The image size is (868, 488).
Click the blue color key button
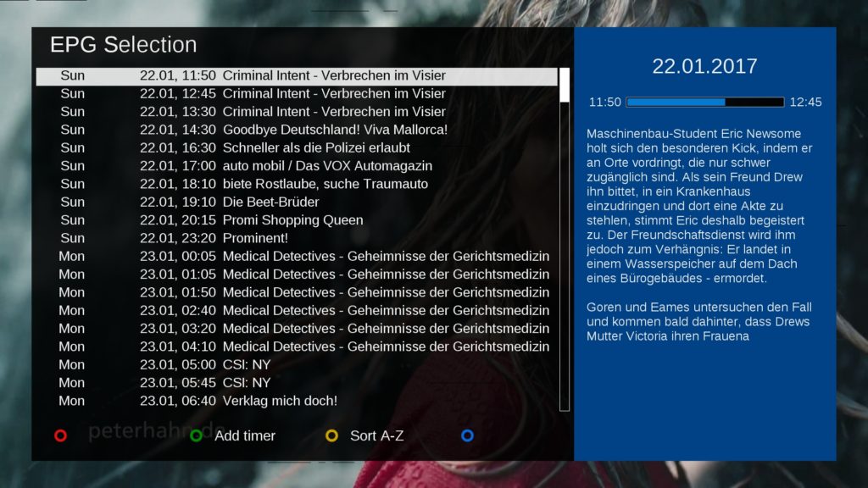coord(467,436)
